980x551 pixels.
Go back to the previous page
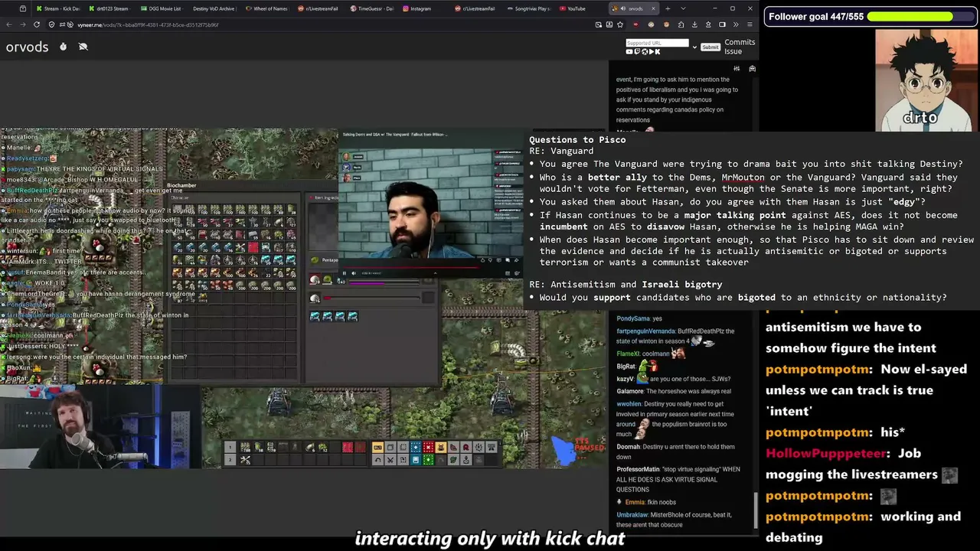pyautogui.click(x=9, y=24)
